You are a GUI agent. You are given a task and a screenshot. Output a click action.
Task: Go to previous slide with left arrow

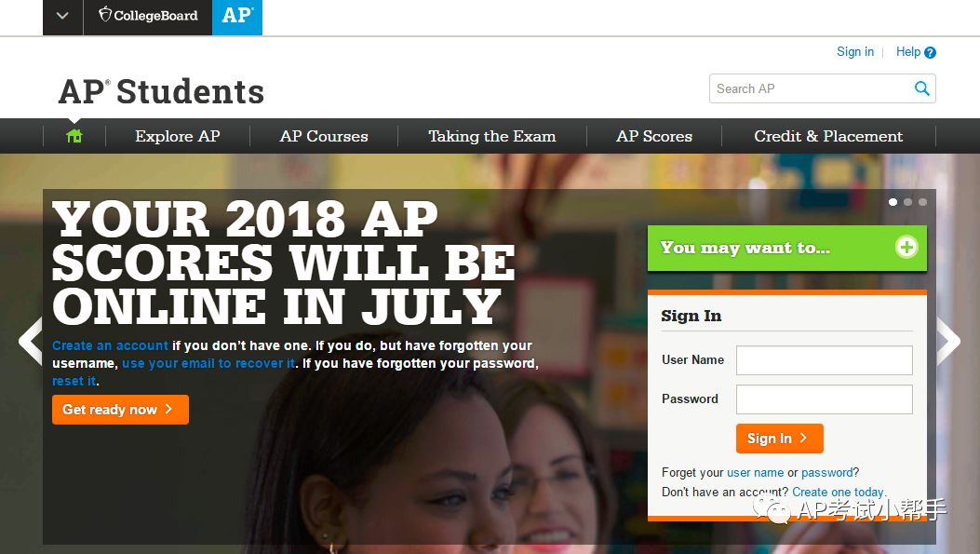point(30,342)
